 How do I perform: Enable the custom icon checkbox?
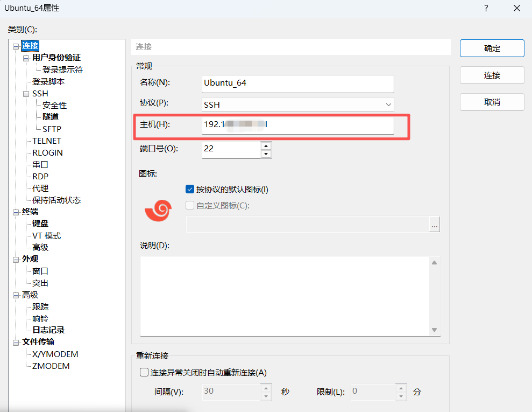[x=190, y=205]
